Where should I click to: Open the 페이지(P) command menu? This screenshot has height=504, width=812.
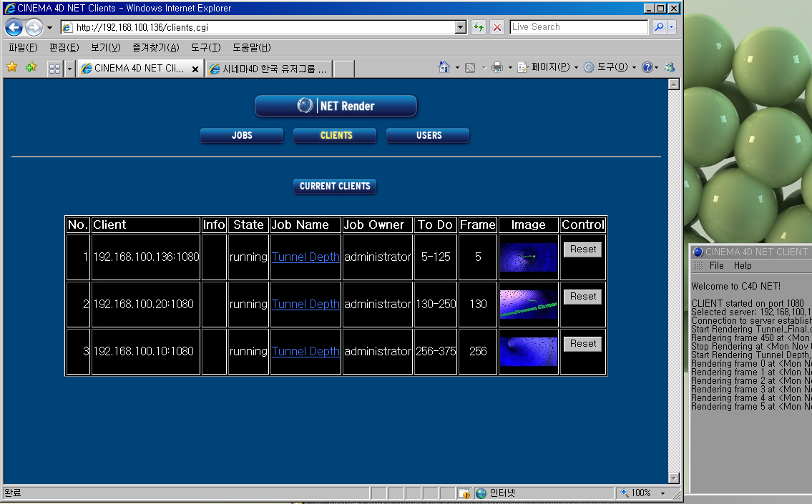[548, 67]
